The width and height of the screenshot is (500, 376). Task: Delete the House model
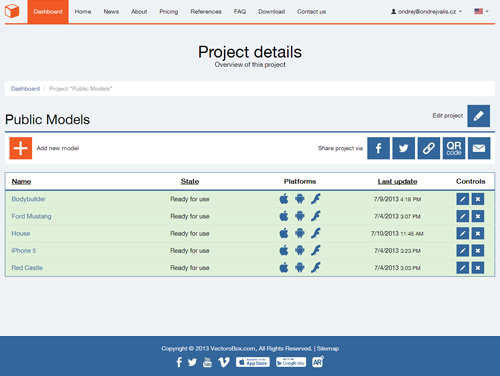click(478, 233)
